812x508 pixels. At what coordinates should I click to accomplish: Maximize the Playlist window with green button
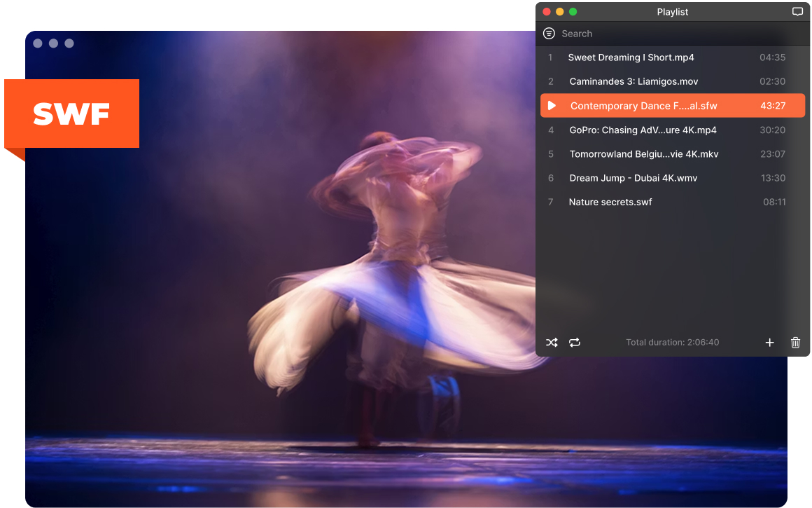573,12
